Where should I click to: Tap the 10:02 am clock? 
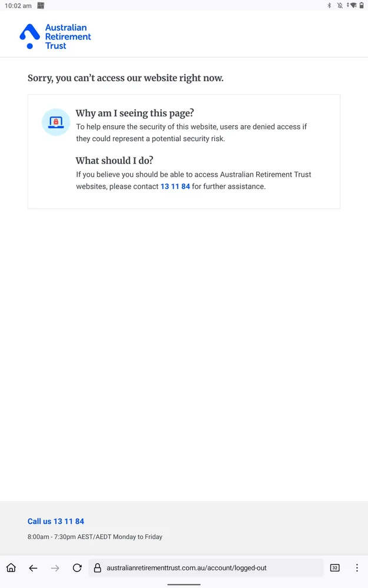point(18,6)
